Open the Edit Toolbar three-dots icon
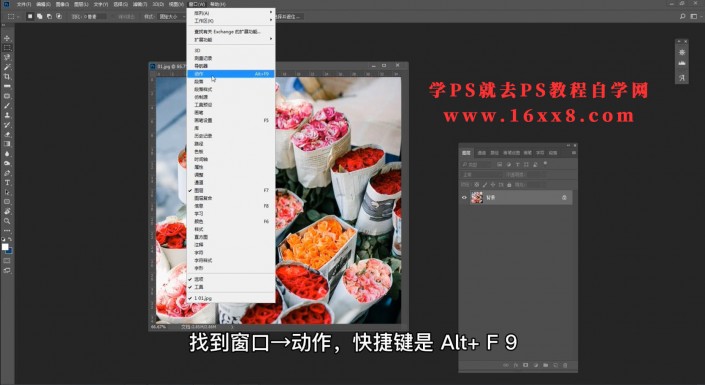The image size is (705, 385). tap(7, 230)
